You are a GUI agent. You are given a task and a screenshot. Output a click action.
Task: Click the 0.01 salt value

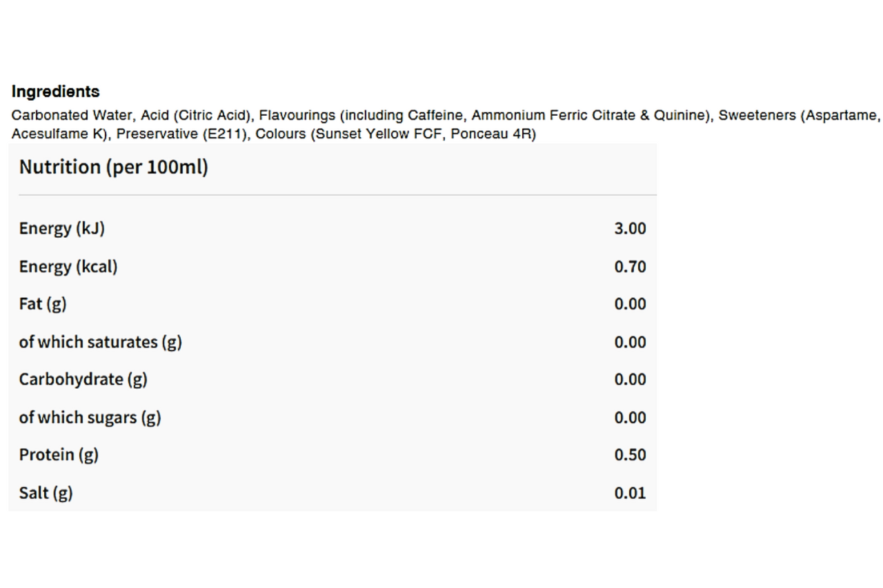coord(629,493)
